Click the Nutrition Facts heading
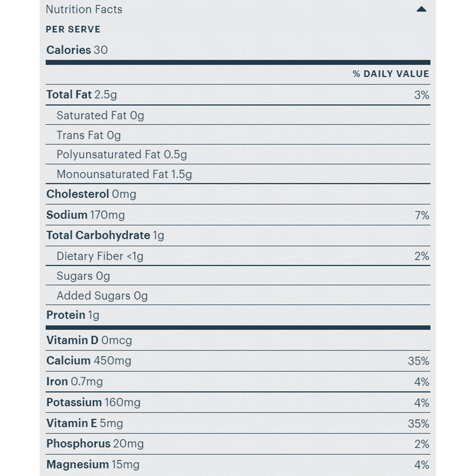Screen dimensions: 476x476 click(84, 9)
